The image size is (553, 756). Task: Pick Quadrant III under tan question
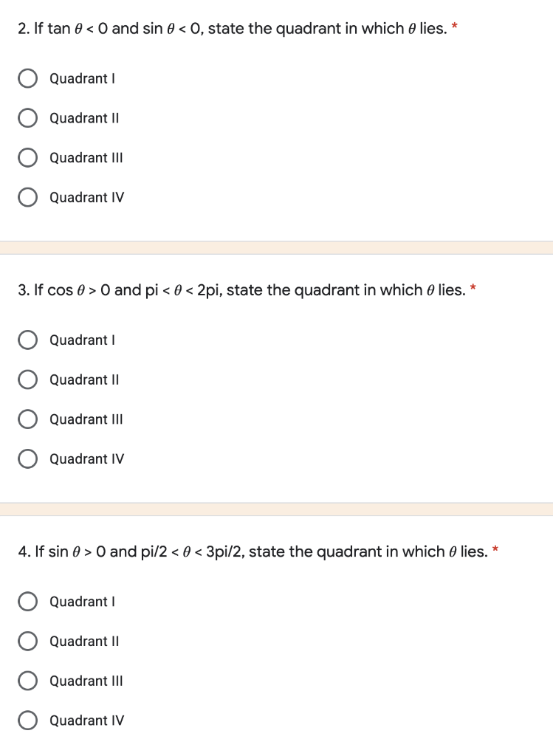pos(27,158)
